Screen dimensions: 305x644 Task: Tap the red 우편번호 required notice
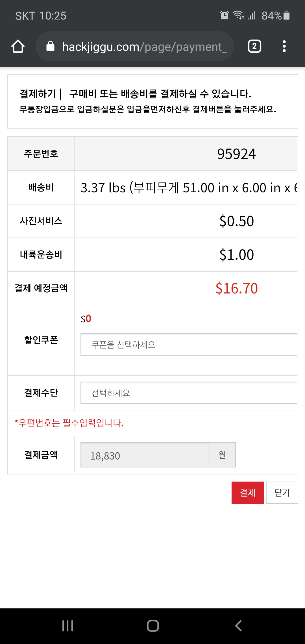tap(69, 423)
